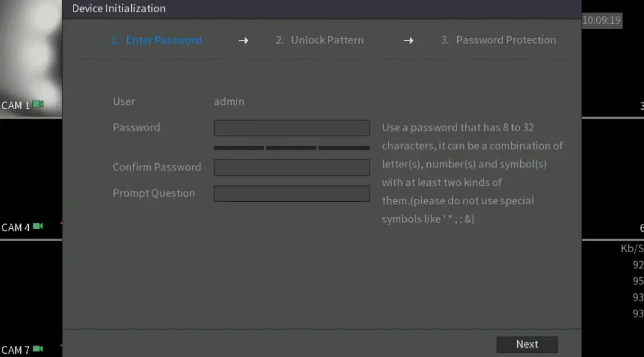Click the CAM 4 green camera icon
This screenshot has width=644, height=357.
coord(38,227)
